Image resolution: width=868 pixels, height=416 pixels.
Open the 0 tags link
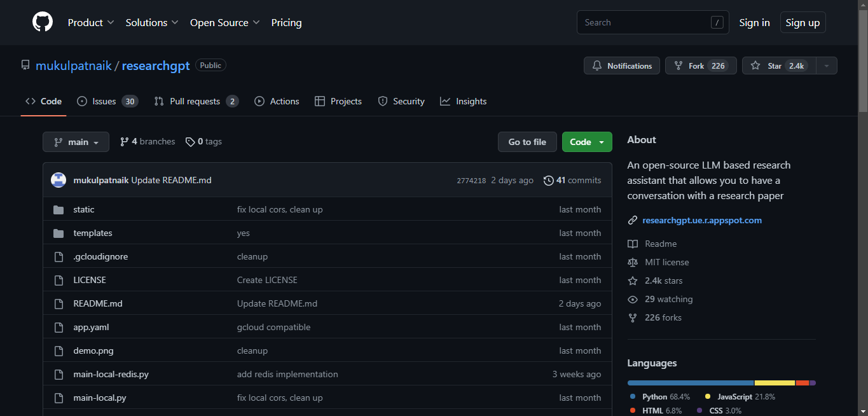click(203, 141)
